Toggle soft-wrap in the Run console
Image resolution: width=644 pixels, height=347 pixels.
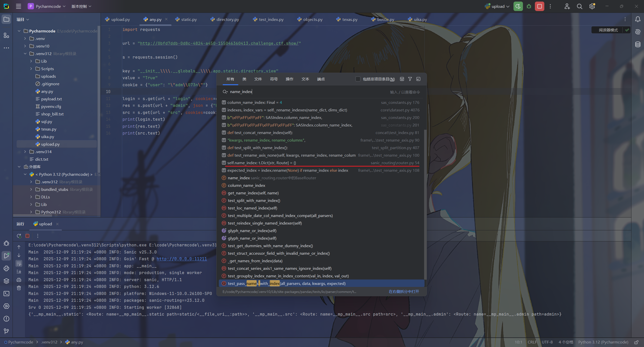[19, 264]
